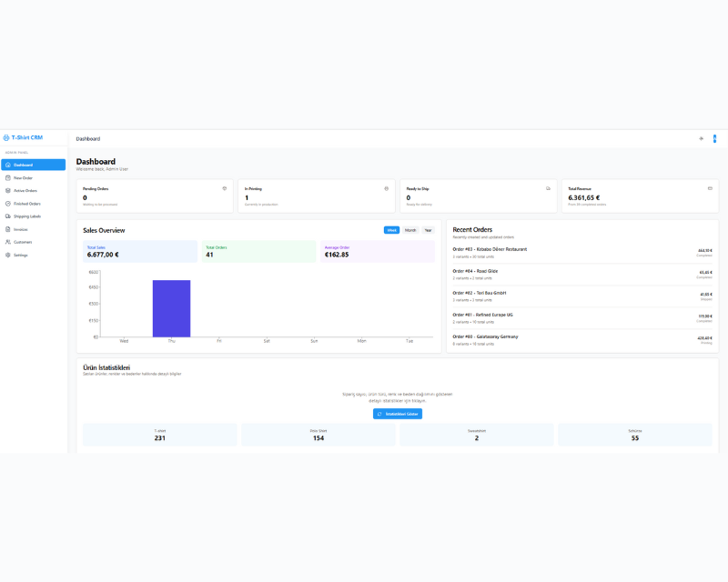The width and height of the screenshot is (728, 582).
Task: Open Order #00 Galatasaray Germany
Action: point(582,339)
